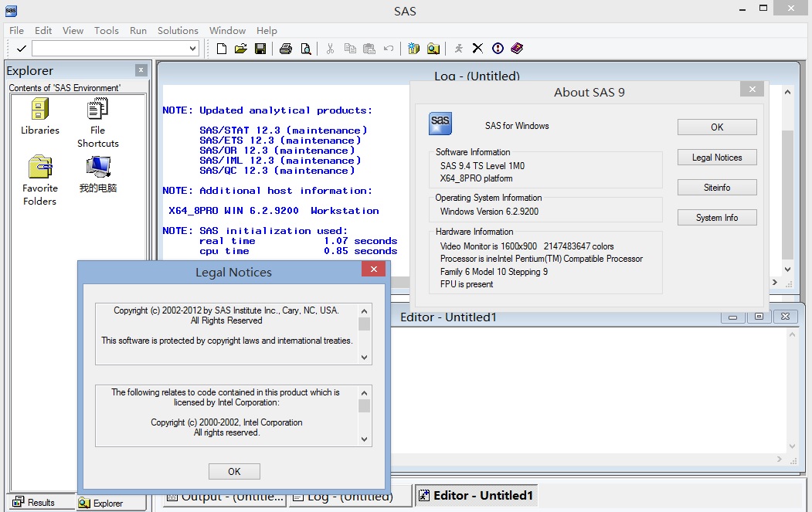The width and height of the screenshot is (812, 512).
Task: Save the program with the Save icon
Action: coord(260,48)
